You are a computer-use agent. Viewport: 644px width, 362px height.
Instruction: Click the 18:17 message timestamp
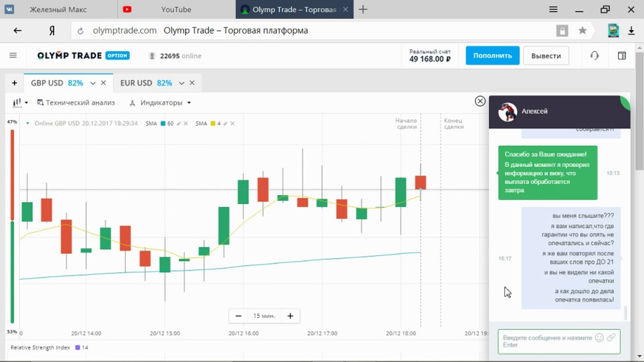click(505, 258)
